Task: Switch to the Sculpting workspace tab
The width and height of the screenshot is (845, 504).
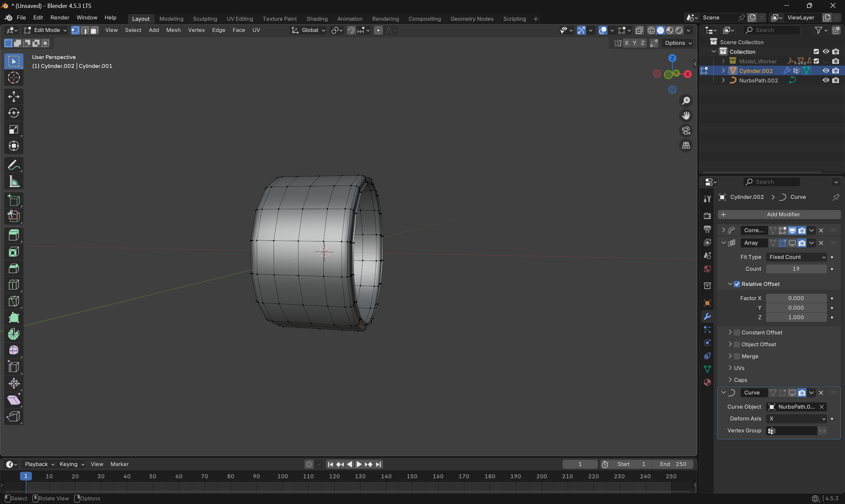Action: click(205, 19)
